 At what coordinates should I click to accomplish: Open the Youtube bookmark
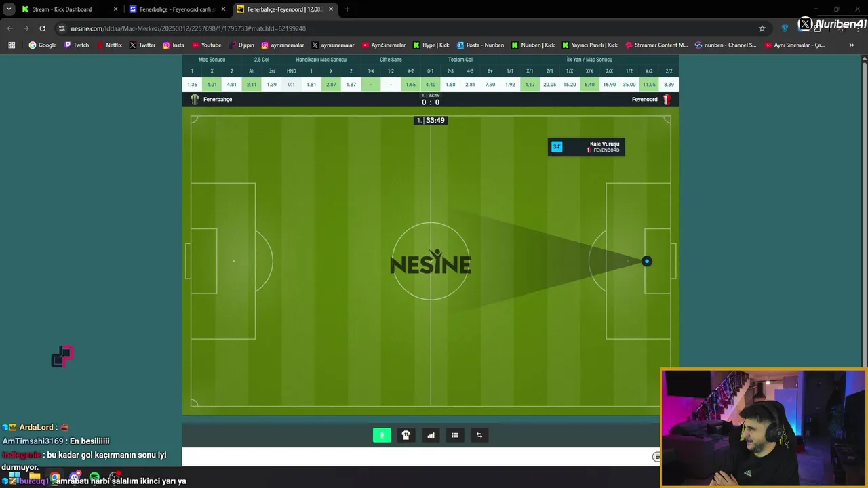coord(206,45)
